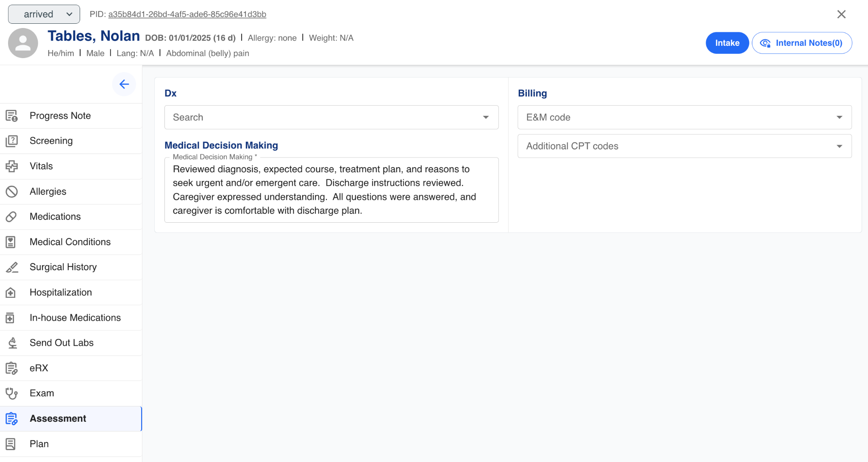Click the patient avatar thumbnail
The height and width of the screenshot is (462, 868).
[x=23, y=43]
